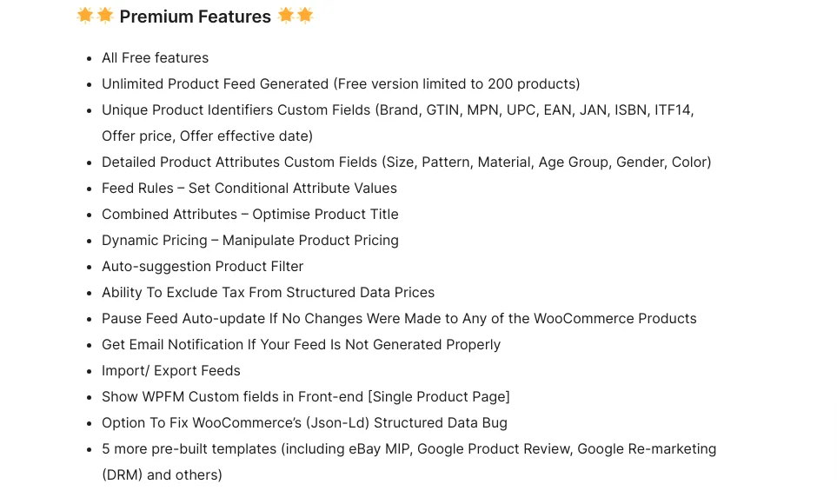Click the 'Auto-suggestion Product Filter' item

pos(203,267)
